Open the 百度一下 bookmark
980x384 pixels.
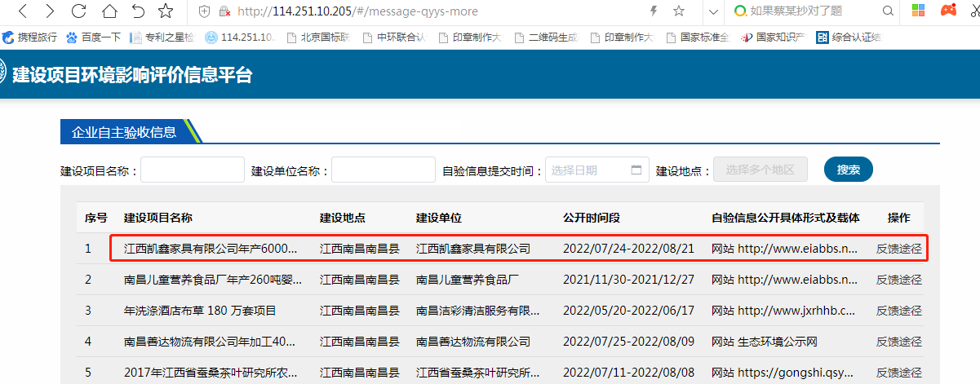93,37
